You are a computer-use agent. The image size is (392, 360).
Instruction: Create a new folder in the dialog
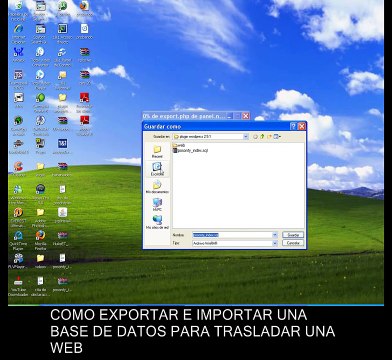pos(269,137)
